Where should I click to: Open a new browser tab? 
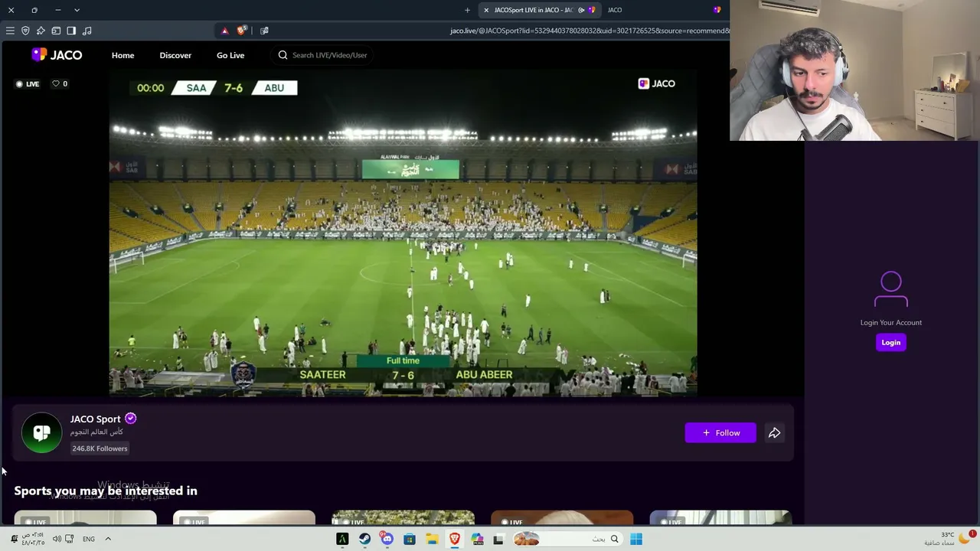coord(467,10)
